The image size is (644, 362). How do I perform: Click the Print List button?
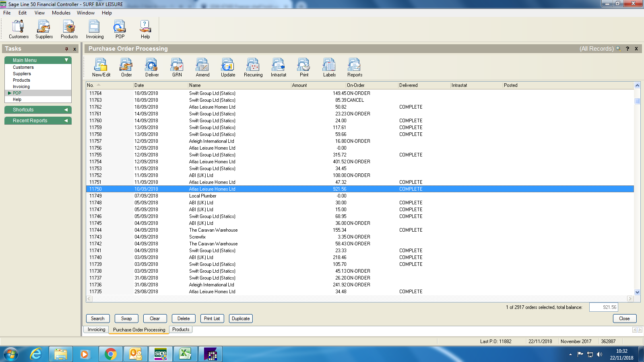click(x=212, y=319)
